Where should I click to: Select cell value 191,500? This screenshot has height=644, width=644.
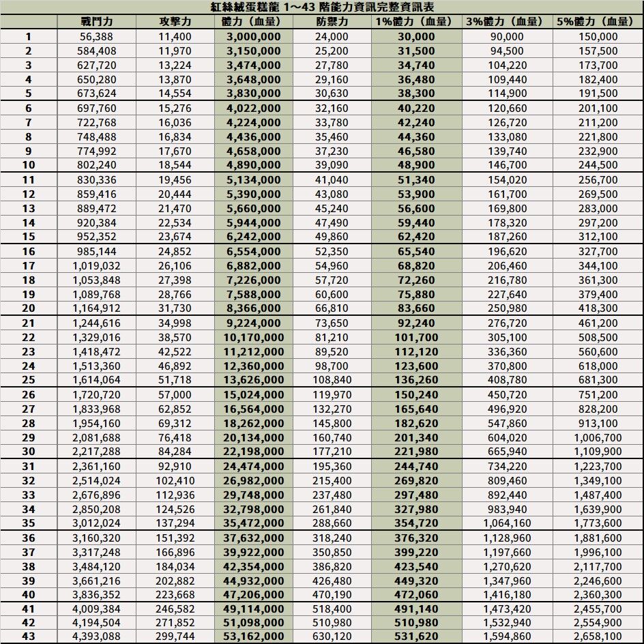point(598,93)
